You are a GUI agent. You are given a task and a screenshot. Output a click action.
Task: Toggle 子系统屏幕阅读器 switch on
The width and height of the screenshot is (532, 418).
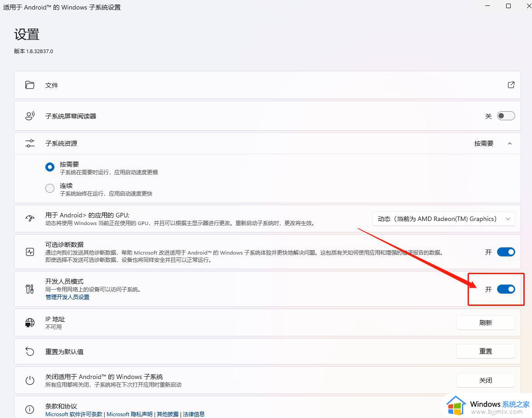(x=506, y=116)
